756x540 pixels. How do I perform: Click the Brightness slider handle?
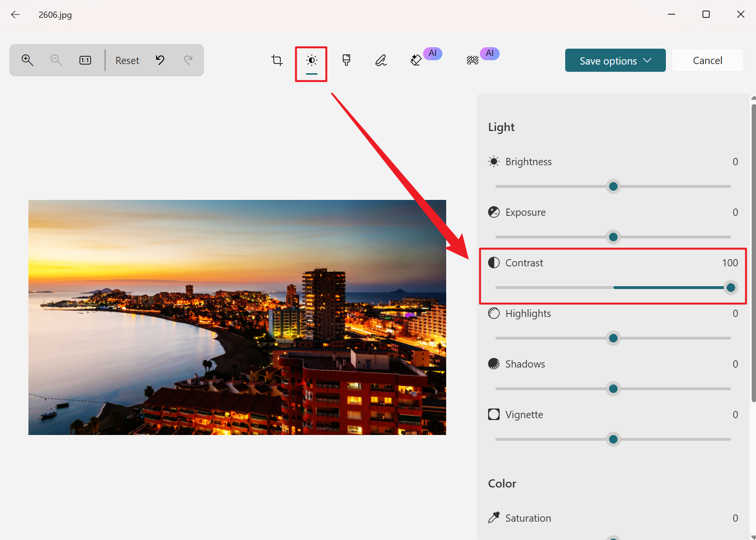(x=613, y=186)
